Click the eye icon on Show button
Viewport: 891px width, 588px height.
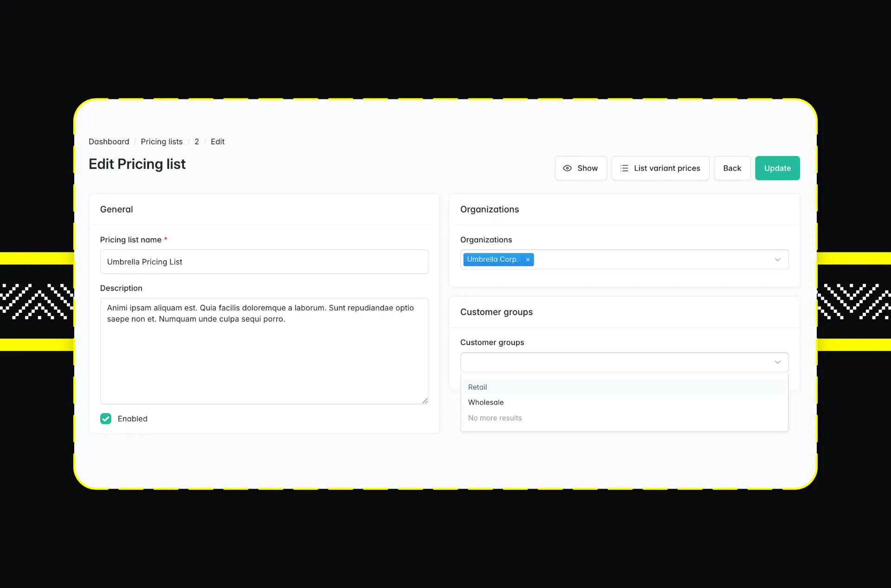pyautogui.click(x=567, y=168)
